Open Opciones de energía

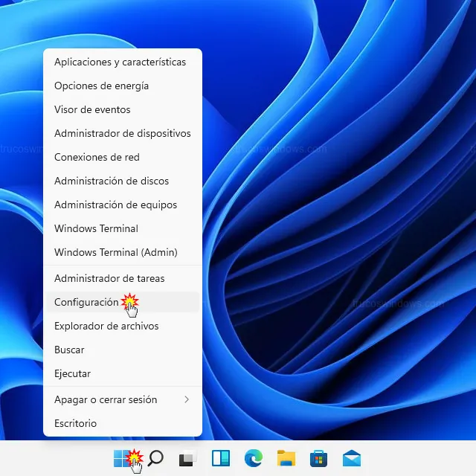(101, 86)
